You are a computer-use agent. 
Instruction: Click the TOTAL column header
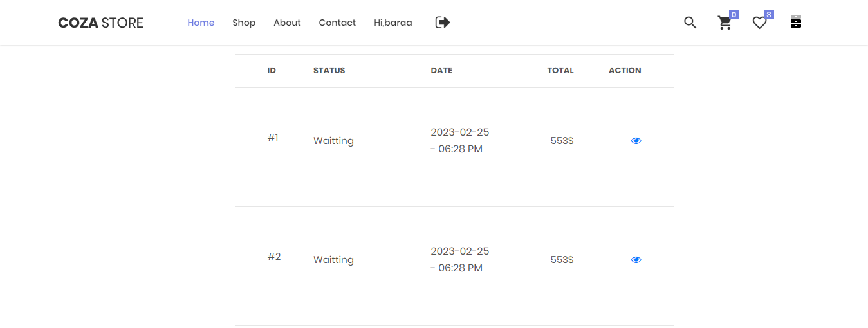point(560,71)
